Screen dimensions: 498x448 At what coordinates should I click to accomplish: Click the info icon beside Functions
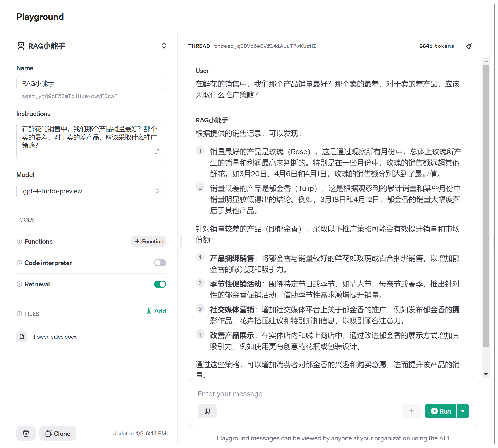tap(19, 241)
